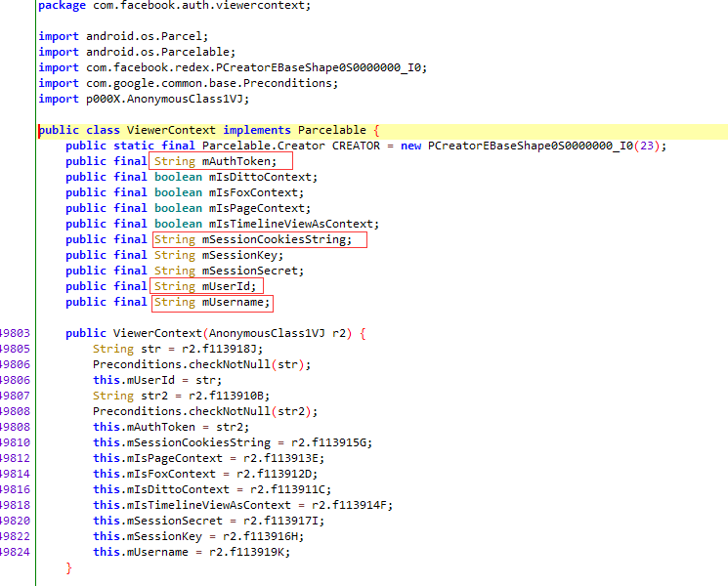The height and width of the screenshot is (586, 728).
Task: Click line number 9803 in gutter
Action: (x=15, y=333)
